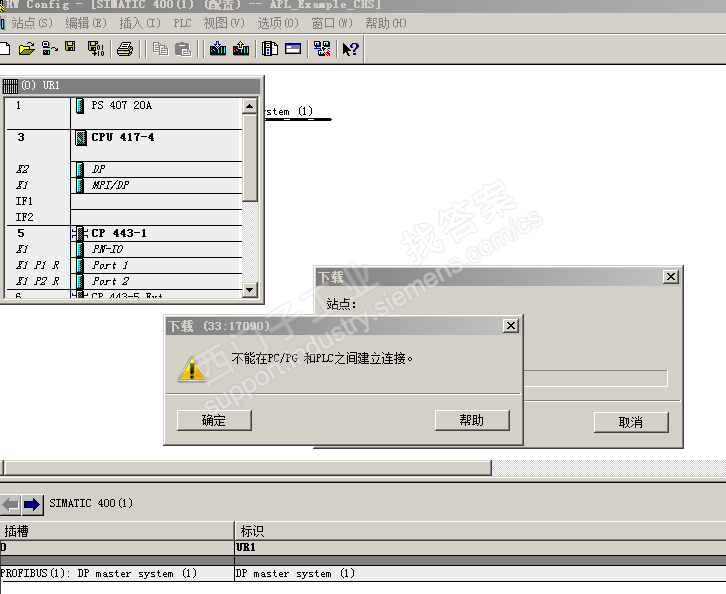
Task: Click the Address Overview toolbar icon
Action: click(x=293, y=48)
